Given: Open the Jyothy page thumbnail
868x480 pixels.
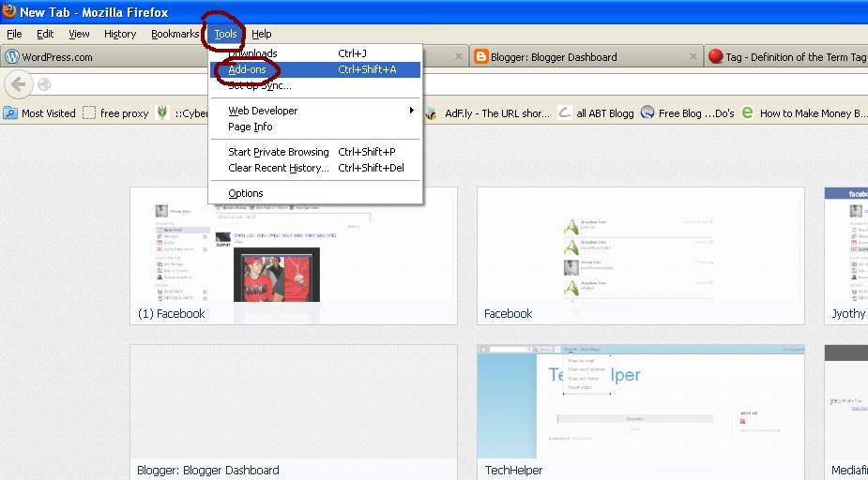Looking at the screenshot, I should [845, 256].
